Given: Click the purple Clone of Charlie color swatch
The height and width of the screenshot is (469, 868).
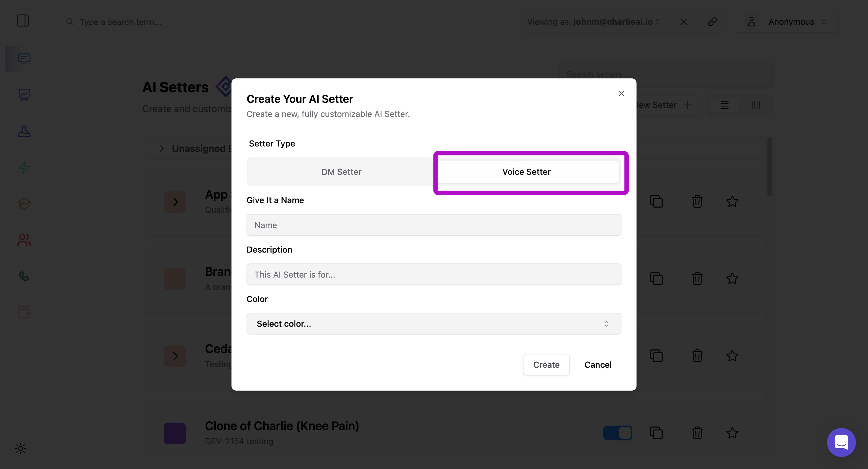Looking at the screenshot, I should (175, 433).
